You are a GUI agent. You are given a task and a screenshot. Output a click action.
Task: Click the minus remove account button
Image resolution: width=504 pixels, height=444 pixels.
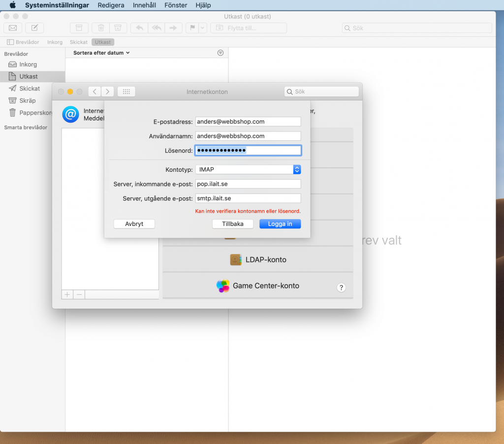pyautogui.click(x=79, y=294)
